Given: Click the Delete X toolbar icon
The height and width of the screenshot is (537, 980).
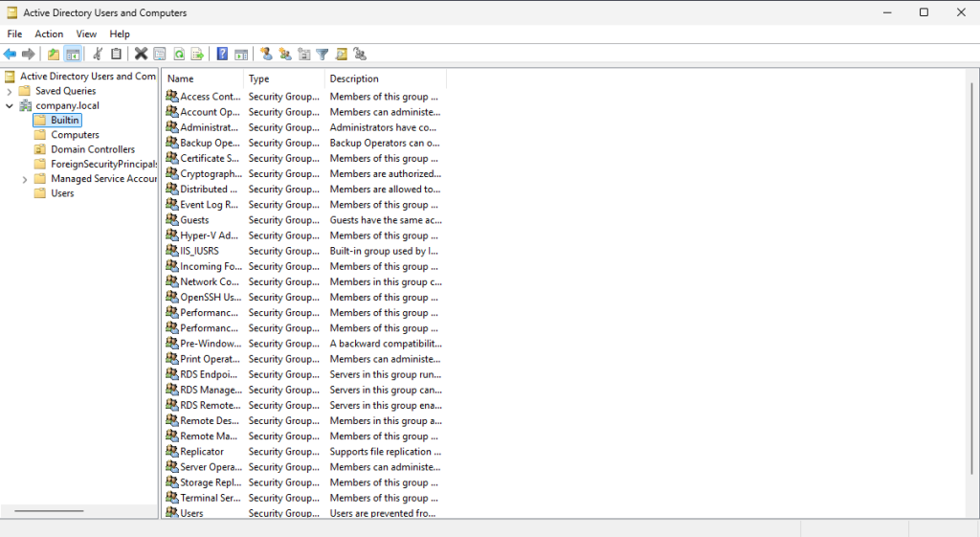Looking at the screenshot, I should (x=142, y=55).
